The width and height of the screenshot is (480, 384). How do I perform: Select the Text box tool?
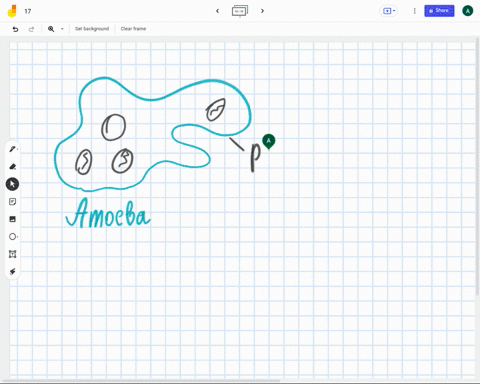[13, 254]
